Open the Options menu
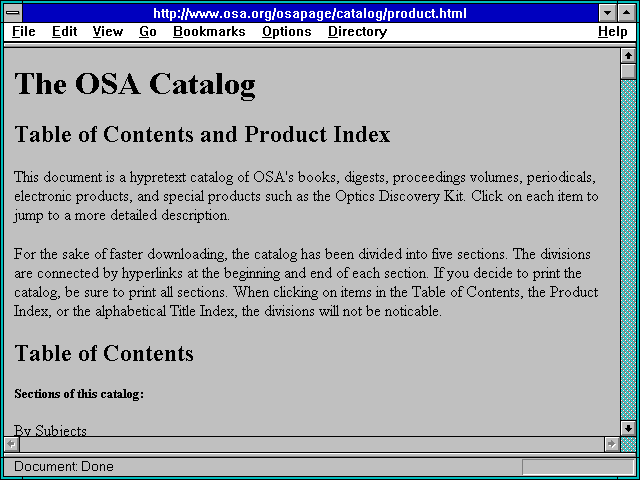This screenshot has width=640, height=480. tap(287, 32)
